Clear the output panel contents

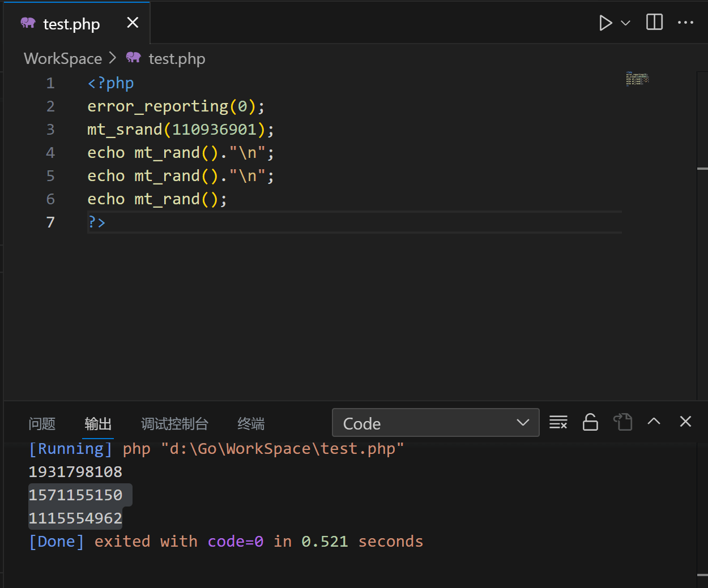click(x=558, y=422)
